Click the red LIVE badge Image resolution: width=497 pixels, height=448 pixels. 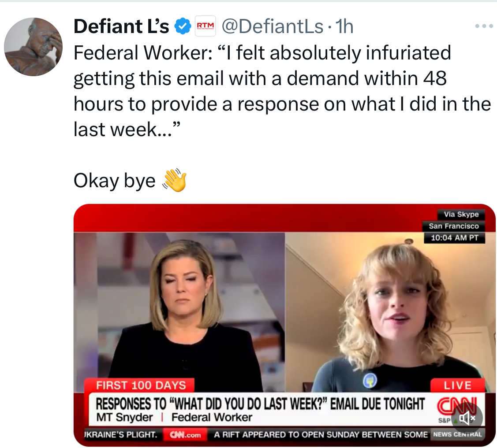point(457,385)
